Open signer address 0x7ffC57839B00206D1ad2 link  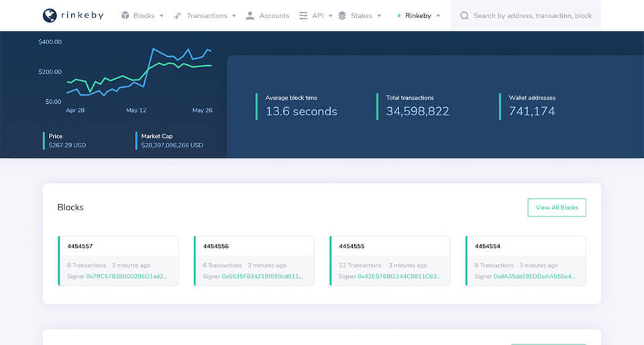coord(127,276)
